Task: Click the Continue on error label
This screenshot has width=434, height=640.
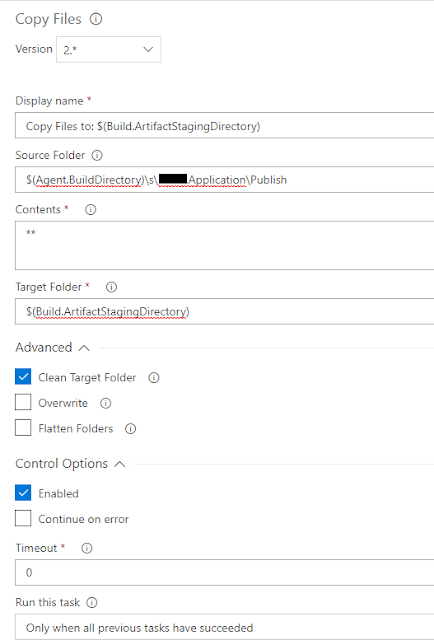Action: (x=83, y=519)
